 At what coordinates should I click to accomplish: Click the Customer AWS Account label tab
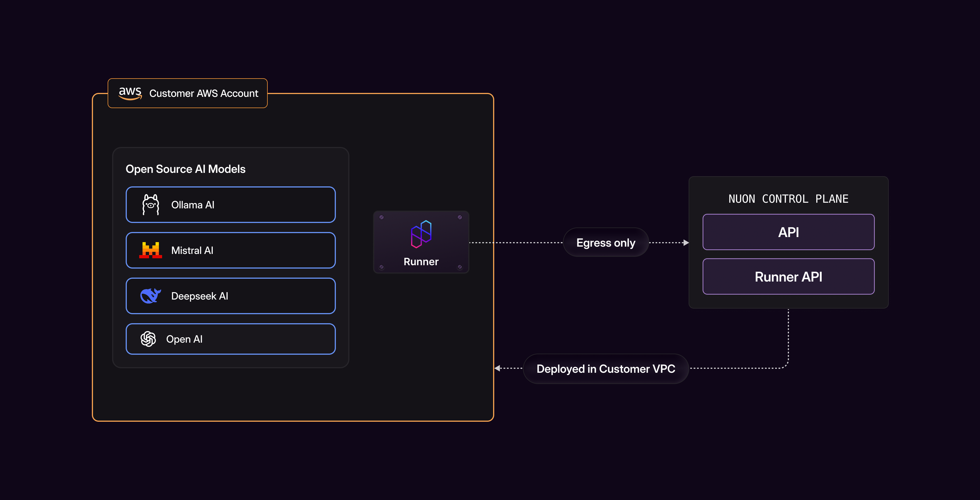point(203,93)
